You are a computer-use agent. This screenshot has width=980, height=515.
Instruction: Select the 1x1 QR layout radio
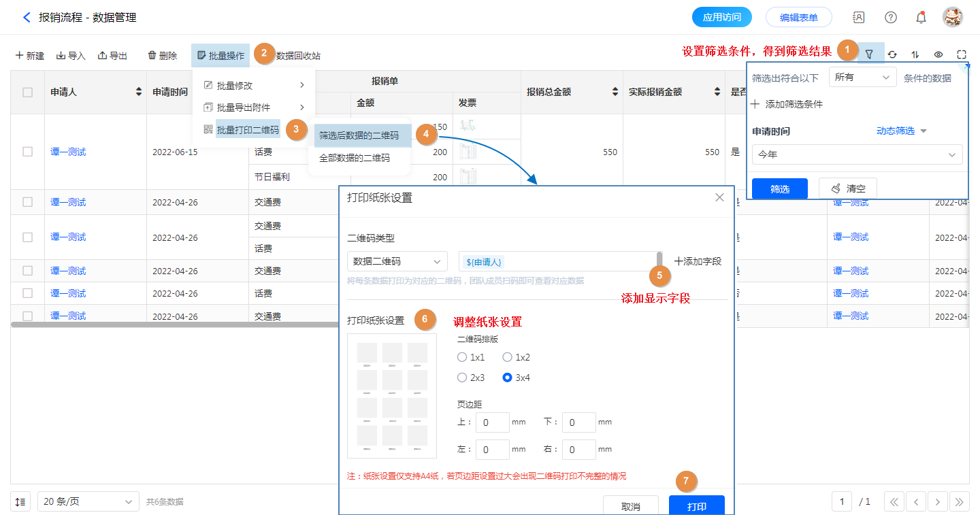point(462,357)
